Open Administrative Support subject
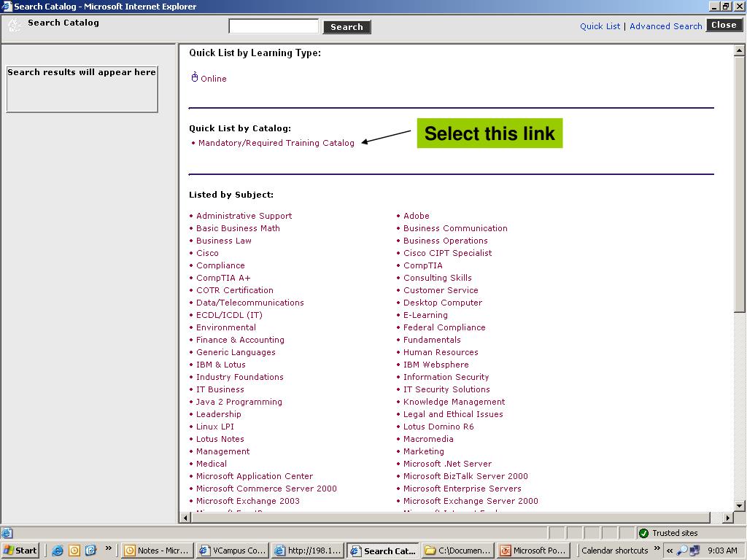This screenshot has width=747, height=560. coord(244,216)
